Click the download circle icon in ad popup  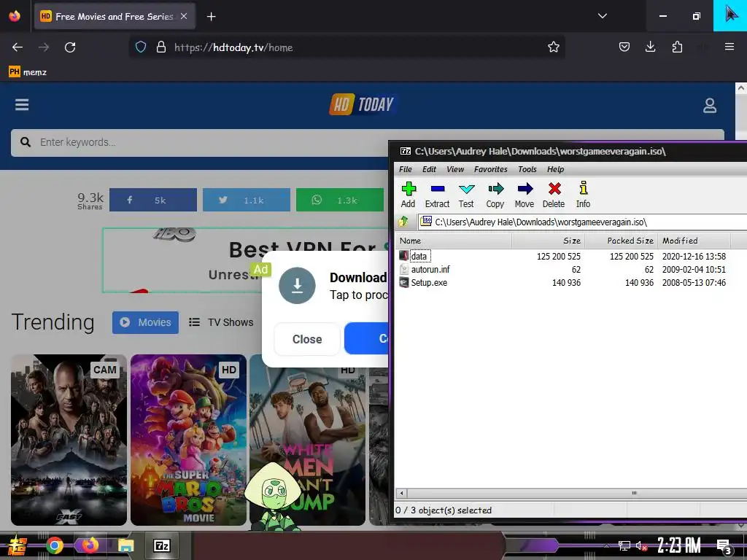(x=297, y=285)
